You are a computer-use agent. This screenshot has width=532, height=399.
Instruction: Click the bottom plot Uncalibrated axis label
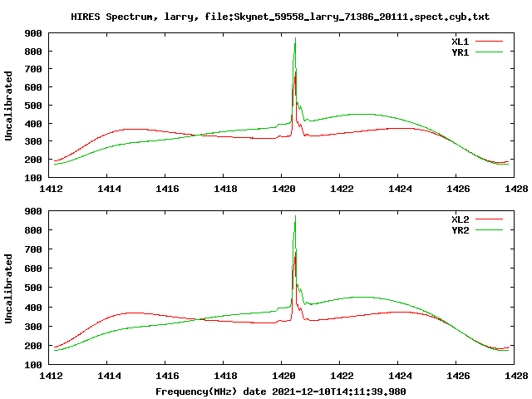click(x=8, y=288)
